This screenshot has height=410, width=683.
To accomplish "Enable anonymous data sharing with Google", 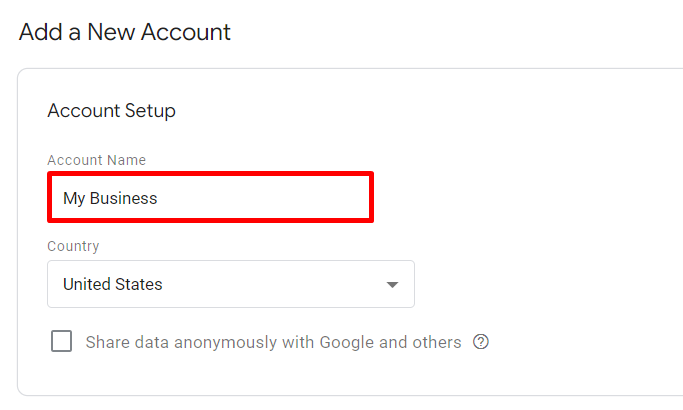I will pyautogui.click(x=61, y=341).
